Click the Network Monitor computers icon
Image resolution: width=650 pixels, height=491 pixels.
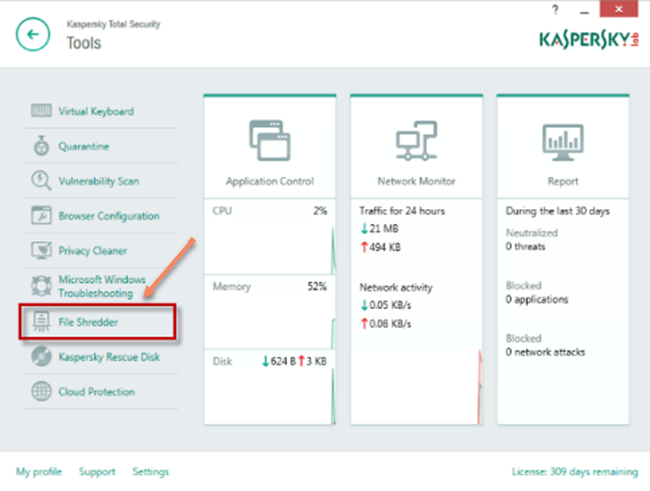pos(416,140)
